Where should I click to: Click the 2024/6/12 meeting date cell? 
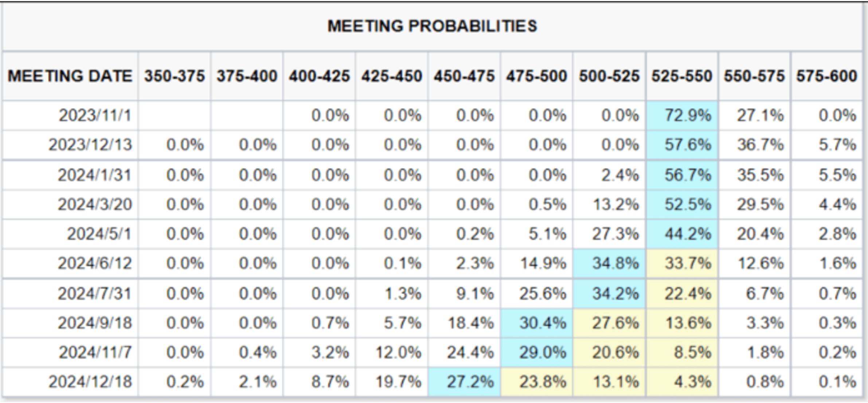click(x=95, y=263)
